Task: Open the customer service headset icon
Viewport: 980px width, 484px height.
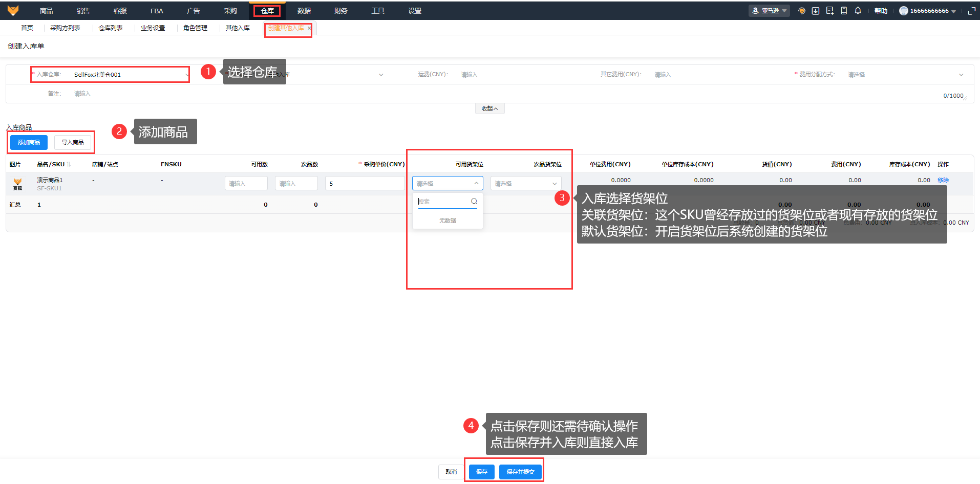Action: 802,11
